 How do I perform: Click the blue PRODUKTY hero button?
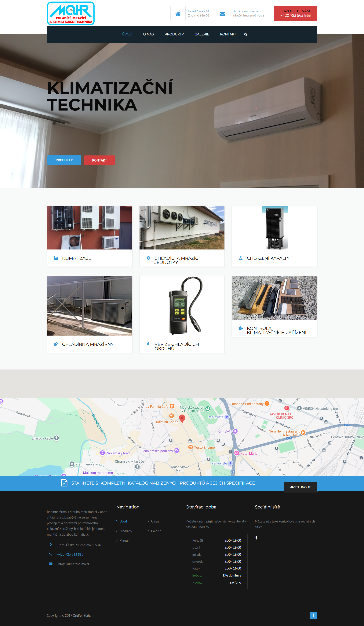64,160
